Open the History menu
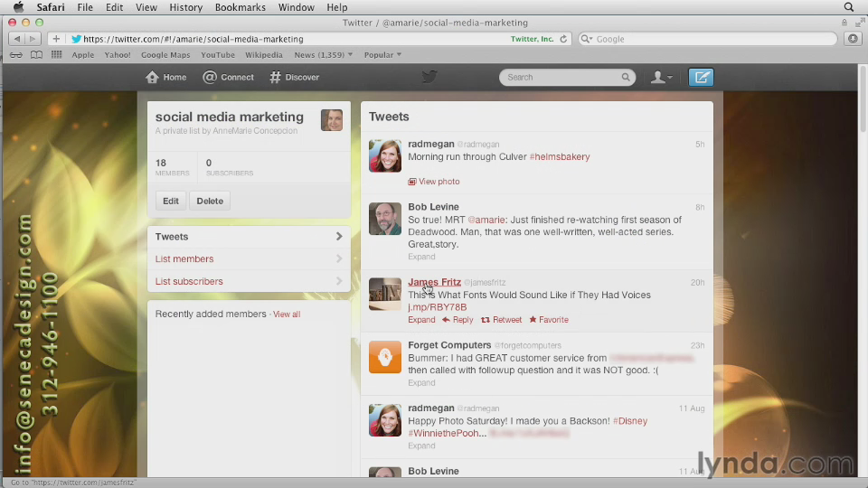This screenshot has width=868, height=488. click(x=186, y=7)
